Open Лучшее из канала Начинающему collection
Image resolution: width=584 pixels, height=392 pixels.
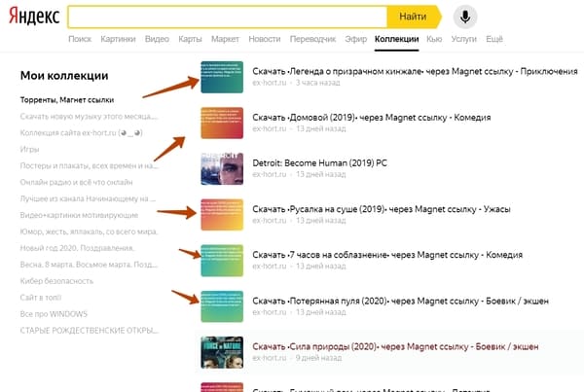pos(88,198)
